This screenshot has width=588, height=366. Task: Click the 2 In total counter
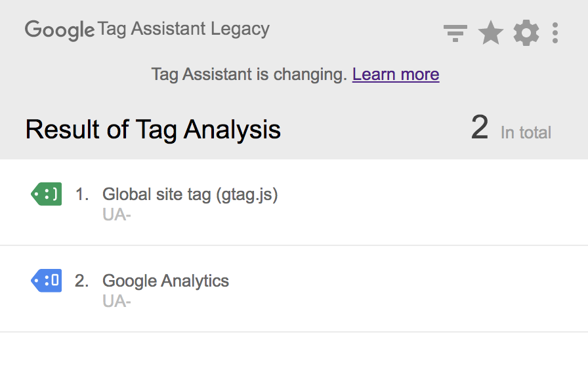click(511, 129)
